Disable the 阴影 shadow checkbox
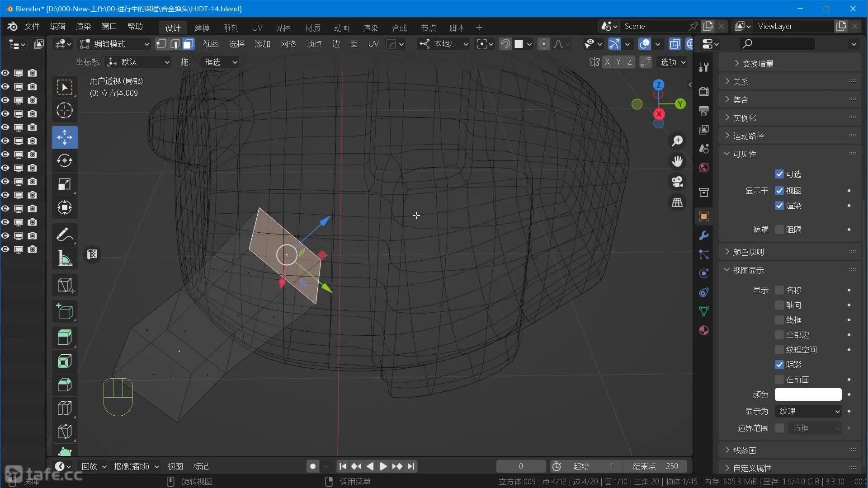This screenshot has width=868, height=488. click(x=779, y=365)
